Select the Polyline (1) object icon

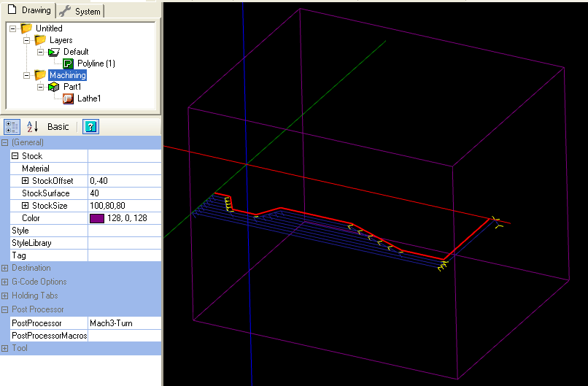[68, 63]
